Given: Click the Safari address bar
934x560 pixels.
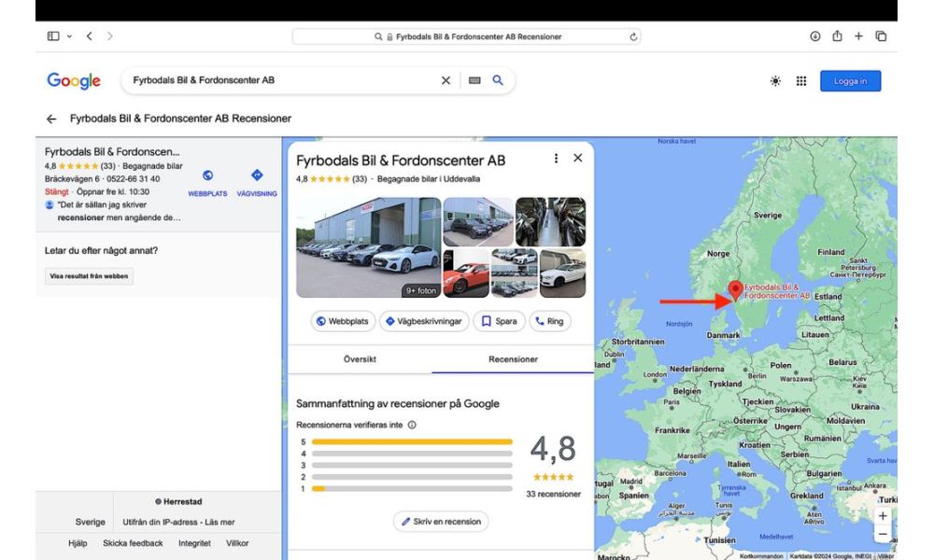Looking at the screenshot, I should click(x=466, y=36).
